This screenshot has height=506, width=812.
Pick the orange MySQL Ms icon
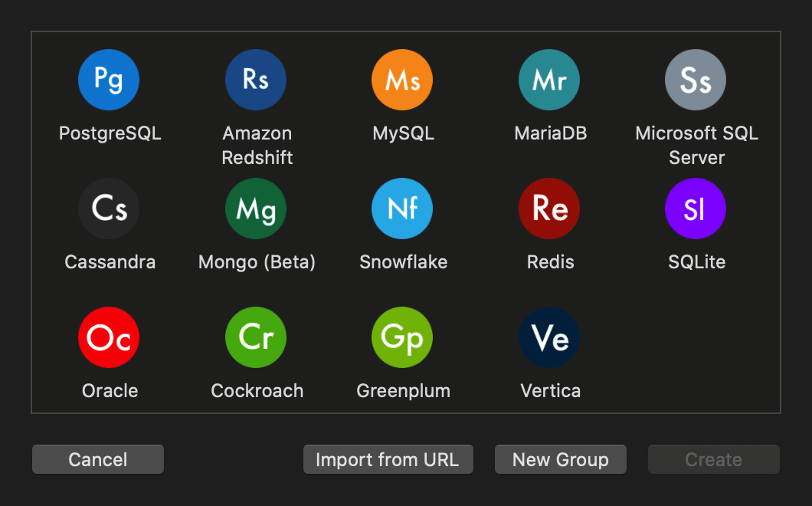402,80
